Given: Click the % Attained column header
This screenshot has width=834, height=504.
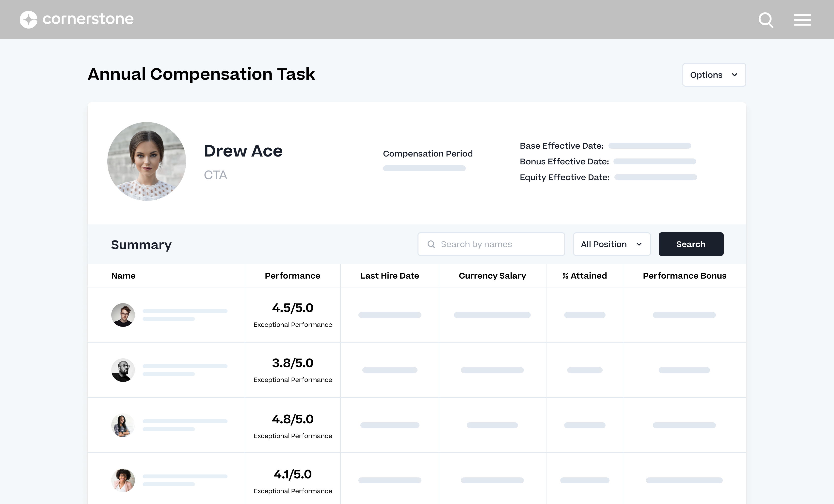Looking at the screenshot, I should (x=584, y=276).
